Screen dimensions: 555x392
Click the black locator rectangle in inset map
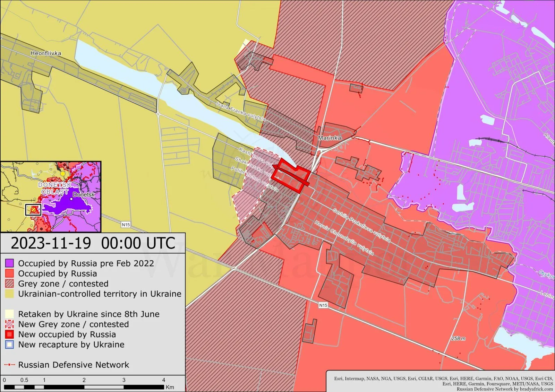33,210
